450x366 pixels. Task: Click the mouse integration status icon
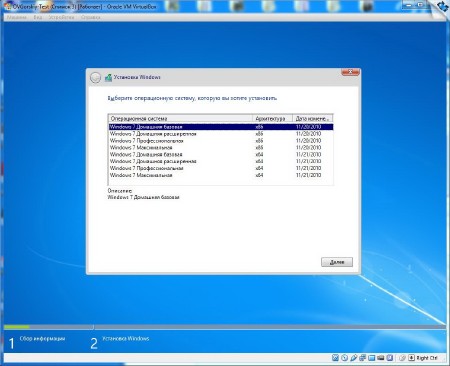[402, 358]
